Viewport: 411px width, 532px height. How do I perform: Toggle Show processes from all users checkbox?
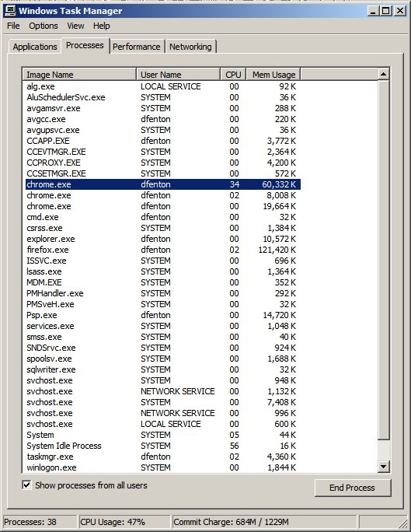26,485
